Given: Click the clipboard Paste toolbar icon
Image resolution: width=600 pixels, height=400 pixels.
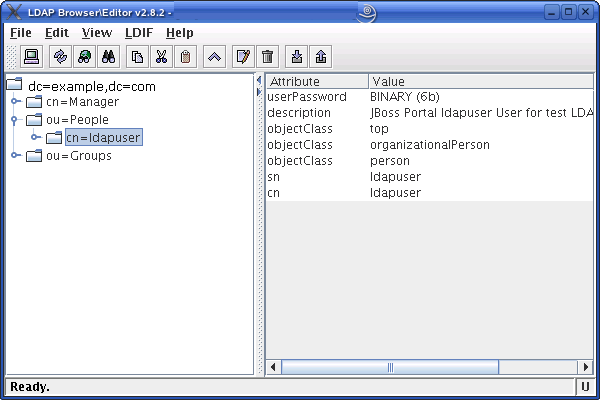Looking at the screenshot, I should click(186, 57).
